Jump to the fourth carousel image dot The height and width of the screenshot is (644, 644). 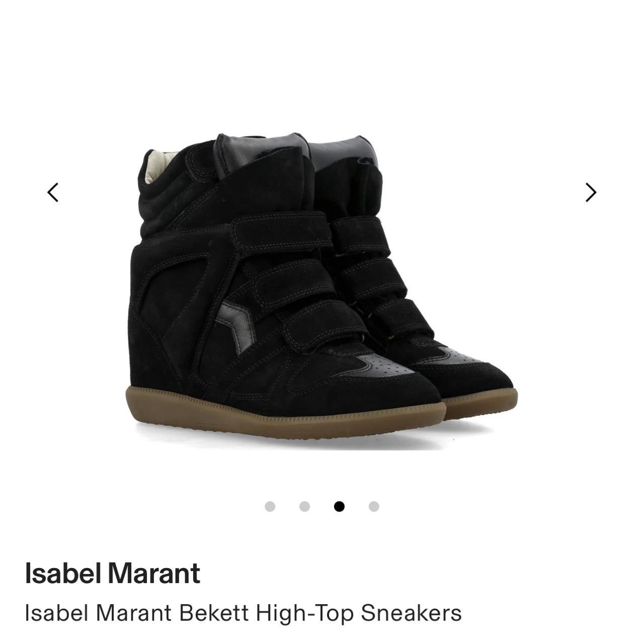(x=374, y=506)
